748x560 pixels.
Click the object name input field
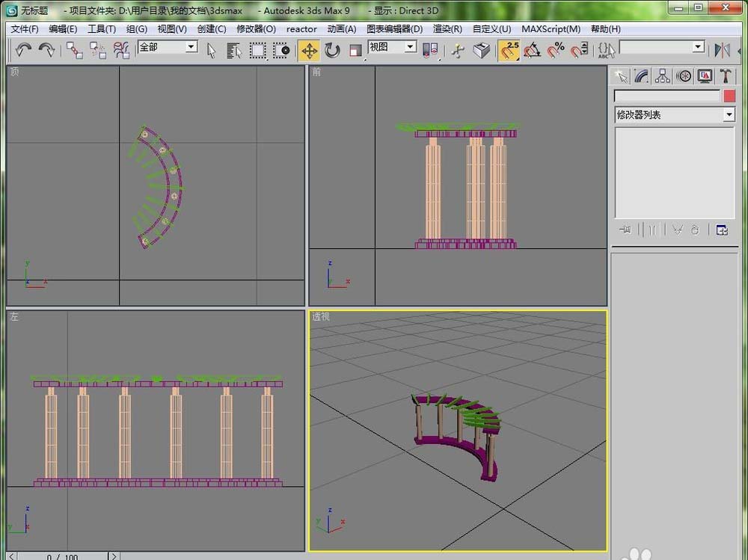pyautogui.click(x=667, y=96)
